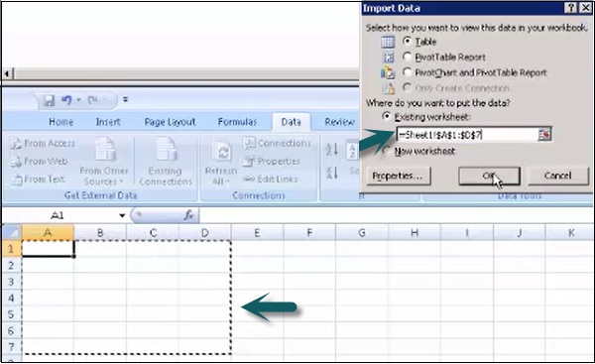Click the Select All corner of the grid

coord(12,233)
